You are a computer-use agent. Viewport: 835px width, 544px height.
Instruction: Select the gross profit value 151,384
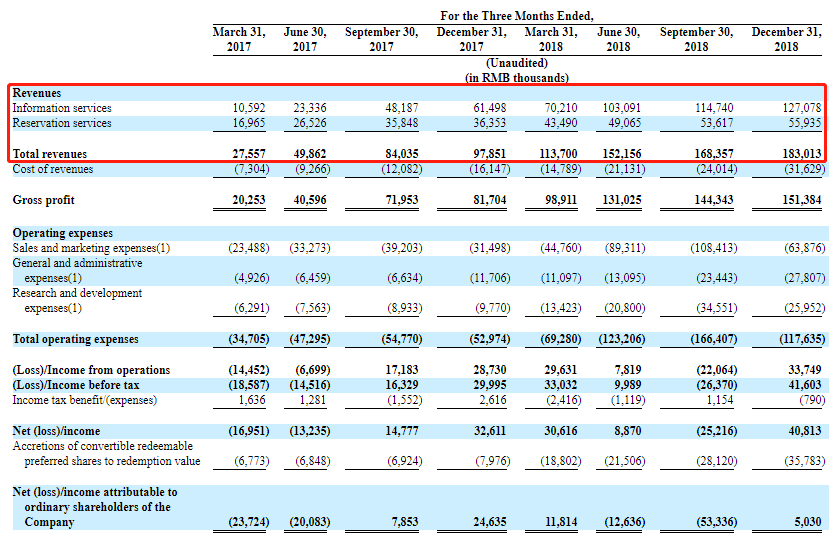pos(800,200)
